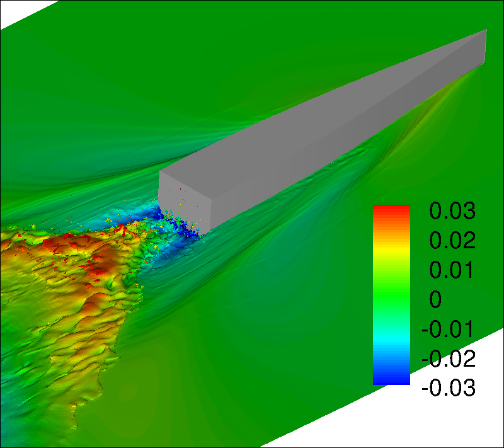This screenshot has height=448, width=504.
Task: Click the 0.03 legend label
Action: tap(452, 211)
